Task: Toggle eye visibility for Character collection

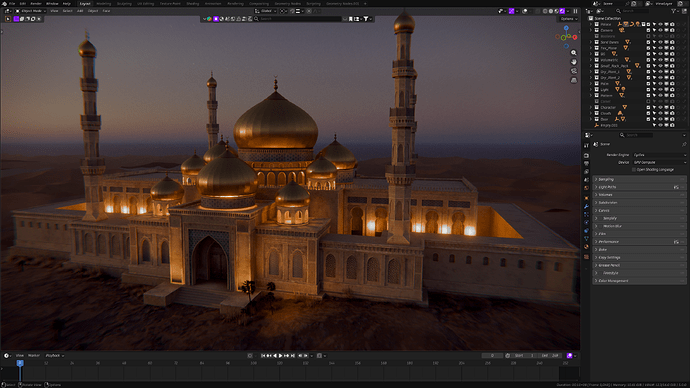Action: tap(660, 107)
